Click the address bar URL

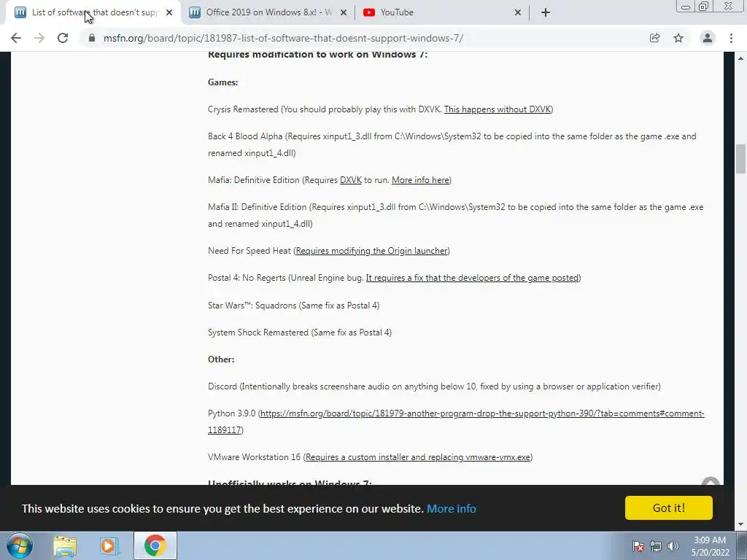point(283,38)
